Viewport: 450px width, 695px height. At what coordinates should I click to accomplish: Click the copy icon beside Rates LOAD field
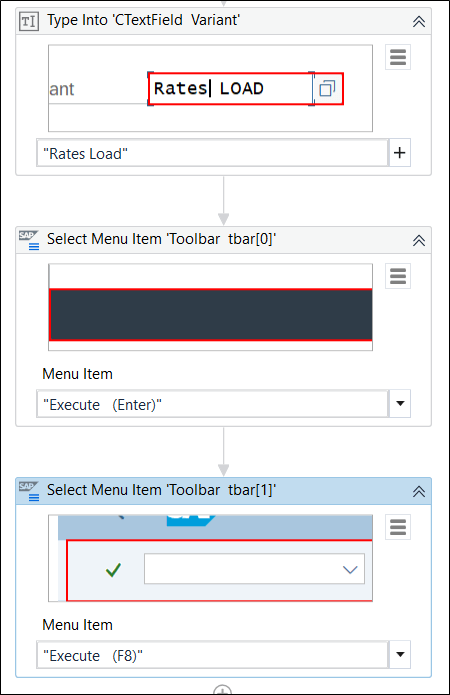coord(327,88)
